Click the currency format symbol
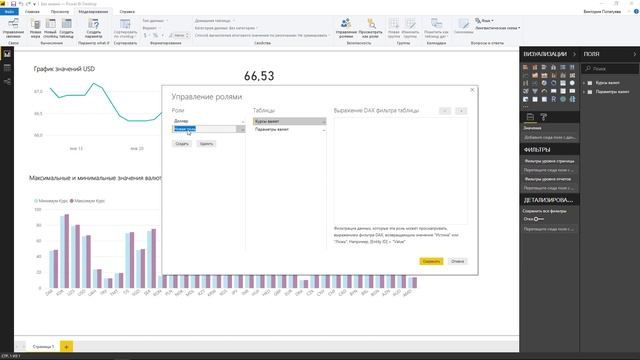640x360 pixels. coord(145,36)
